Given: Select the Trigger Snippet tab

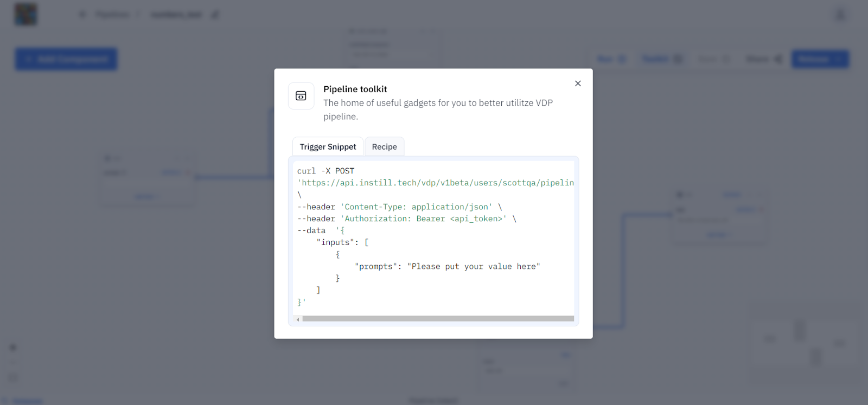Looking at the screenshot, I should pyautogui.click(x=328, y=147).
